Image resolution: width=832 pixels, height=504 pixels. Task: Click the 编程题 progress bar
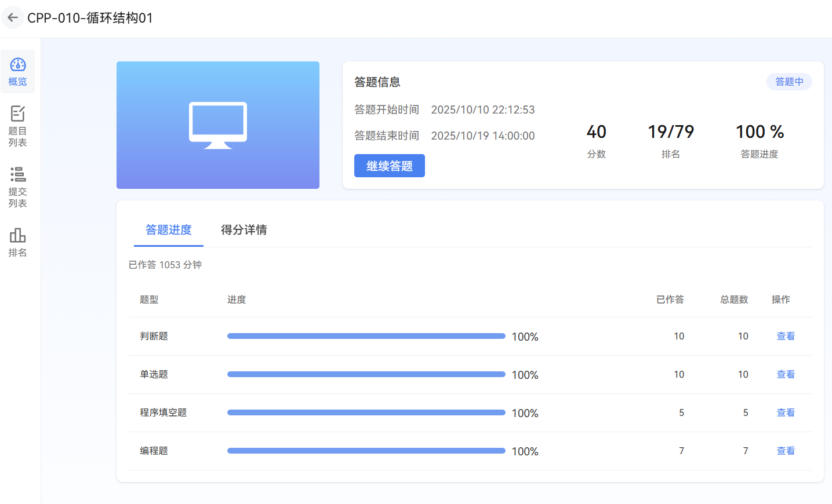click(366, 451)
